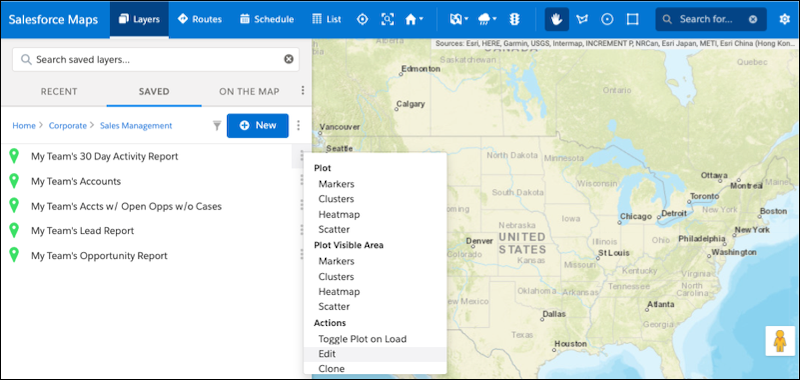
Task: Click the Street View pegman icon
Action: pos(780,341)
